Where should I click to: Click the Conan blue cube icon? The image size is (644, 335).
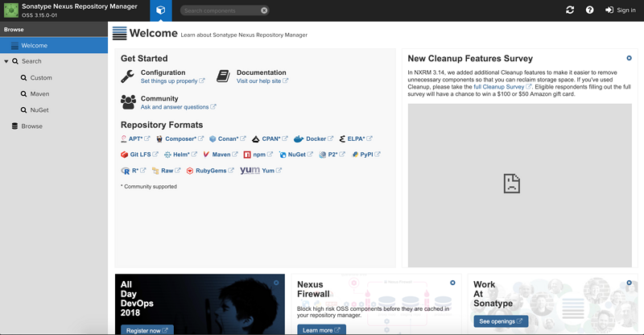pyautogui.click(x=213, y=139)
